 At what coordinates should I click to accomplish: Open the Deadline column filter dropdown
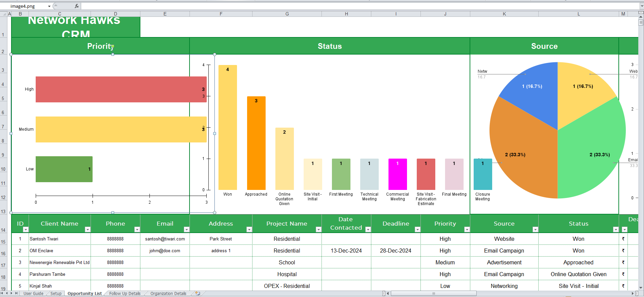pyautogui.click(x=417, y=229)
